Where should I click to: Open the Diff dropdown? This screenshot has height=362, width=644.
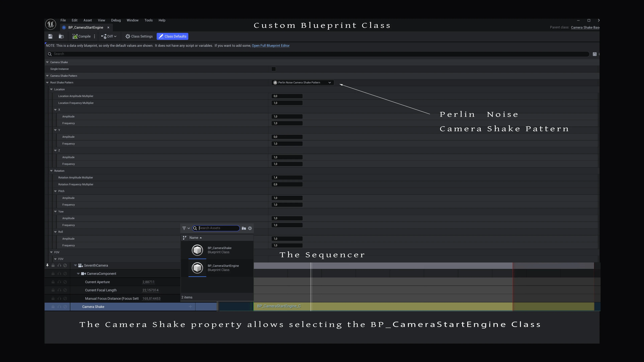(109, 37)
